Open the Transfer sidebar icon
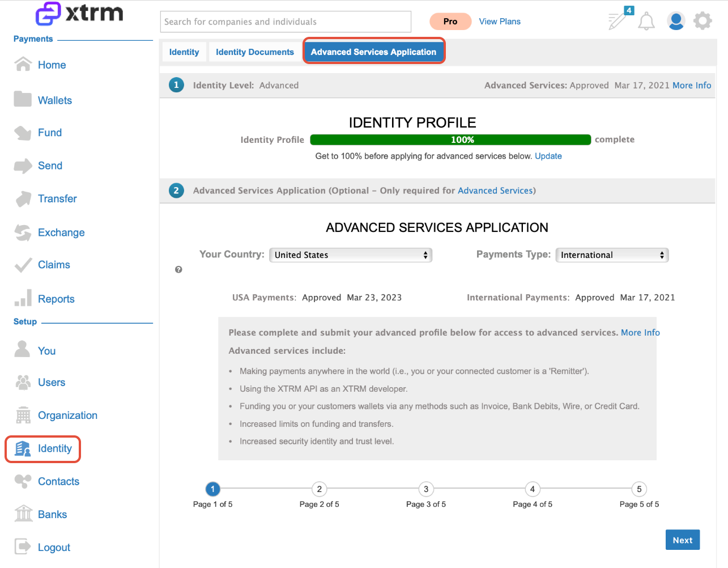 [23, 199]
